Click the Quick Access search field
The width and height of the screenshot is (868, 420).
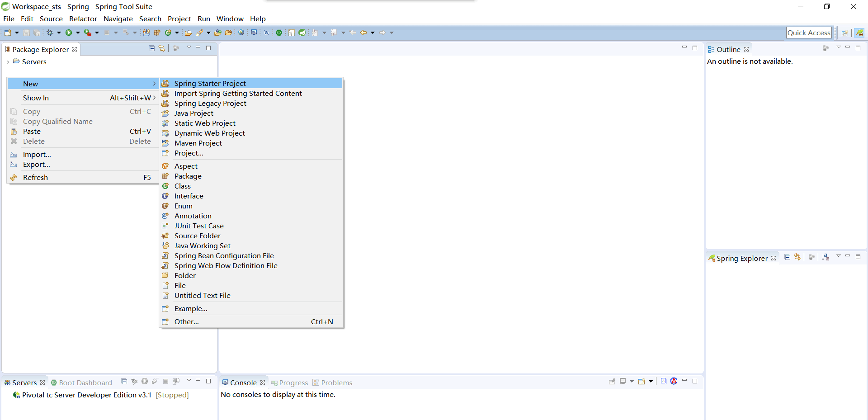pyautogui.click(x=809, y=33)
